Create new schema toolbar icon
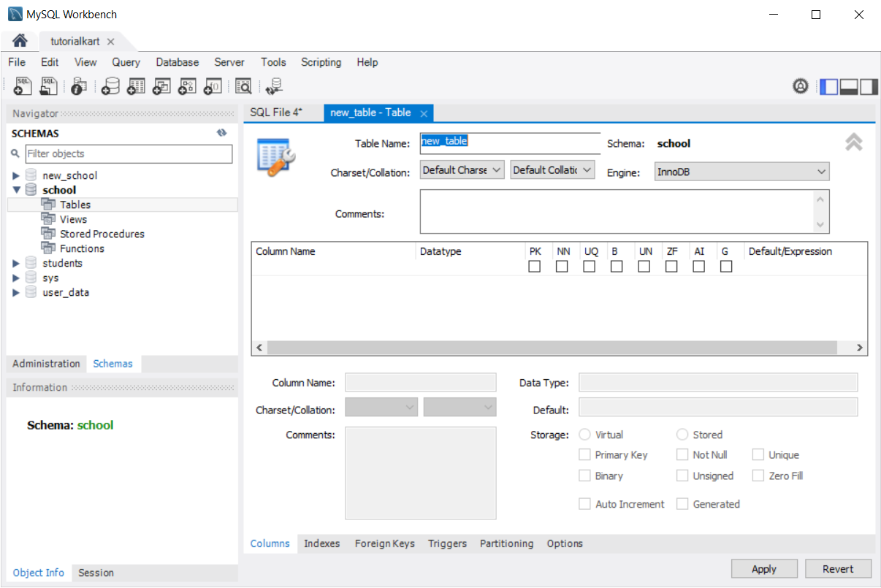 [x=110, y=86]
